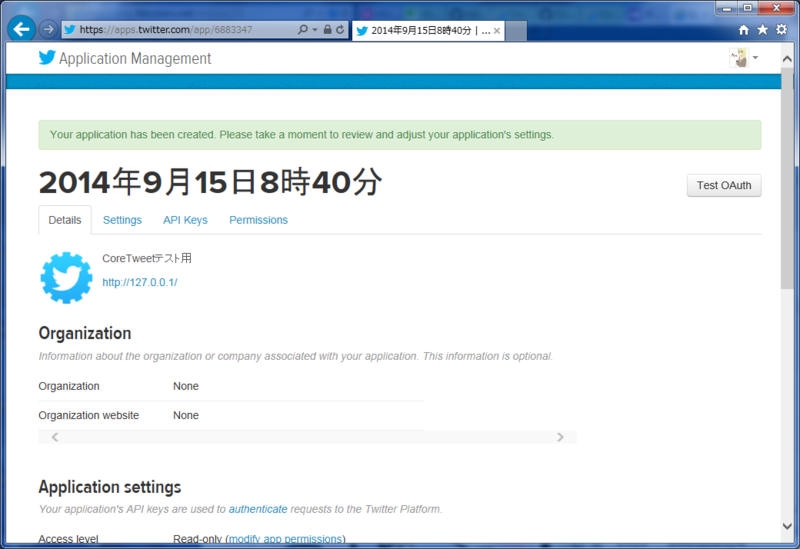This screenshot has width=800, height=549.
Task: Go back with the browser back arrow
Action: [x=21, y=29]
